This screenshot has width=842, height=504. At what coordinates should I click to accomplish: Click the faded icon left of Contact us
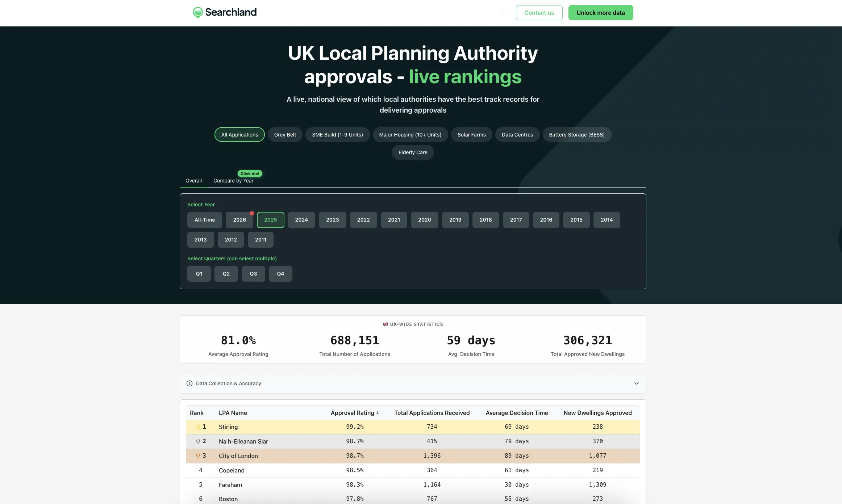(x=504, y=13)
